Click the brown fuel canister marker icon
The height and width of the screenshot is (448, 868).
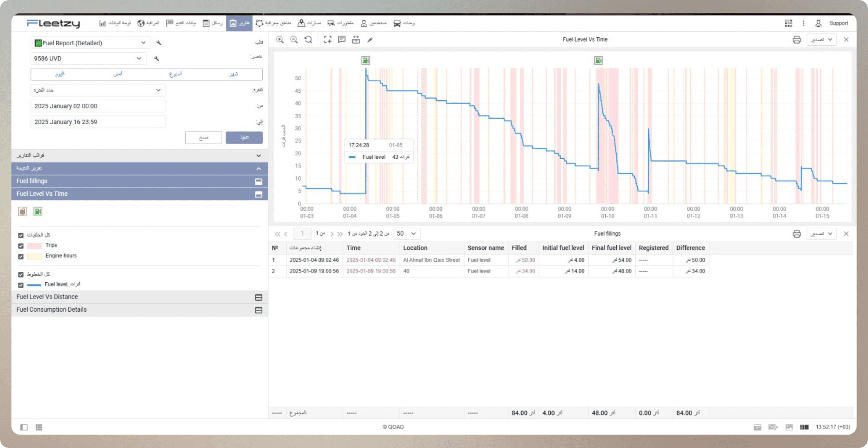tap(22, 212)
